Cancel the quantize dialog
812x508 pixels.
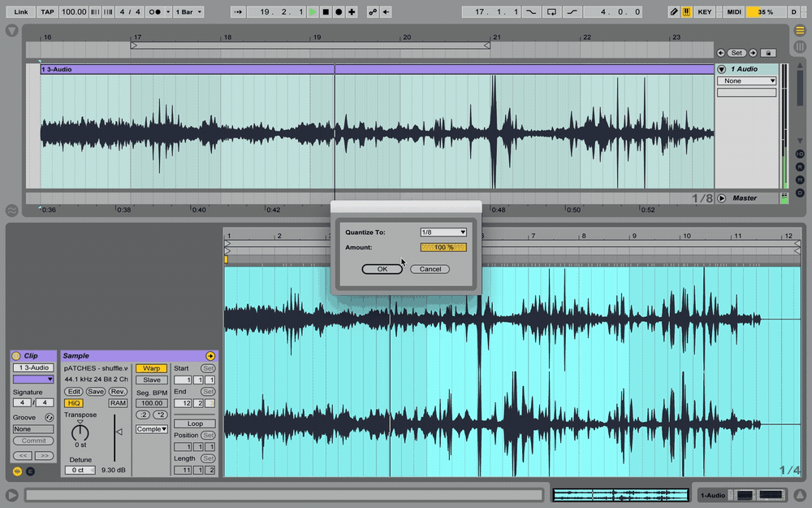[x=430, y=269]
